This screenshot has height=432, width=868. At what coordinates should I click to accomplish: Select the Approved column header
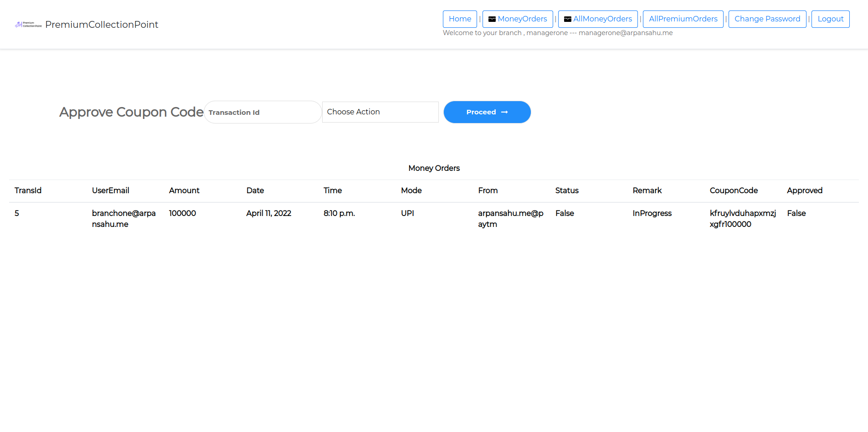click(x=804, y=190)
